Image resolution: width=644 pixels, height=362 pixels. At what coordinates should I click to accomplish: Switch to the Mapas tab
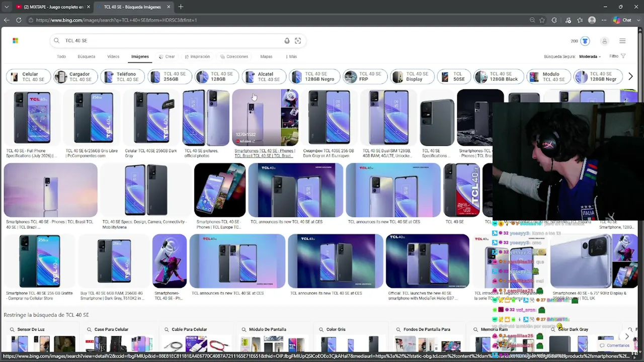pos(266,57)
